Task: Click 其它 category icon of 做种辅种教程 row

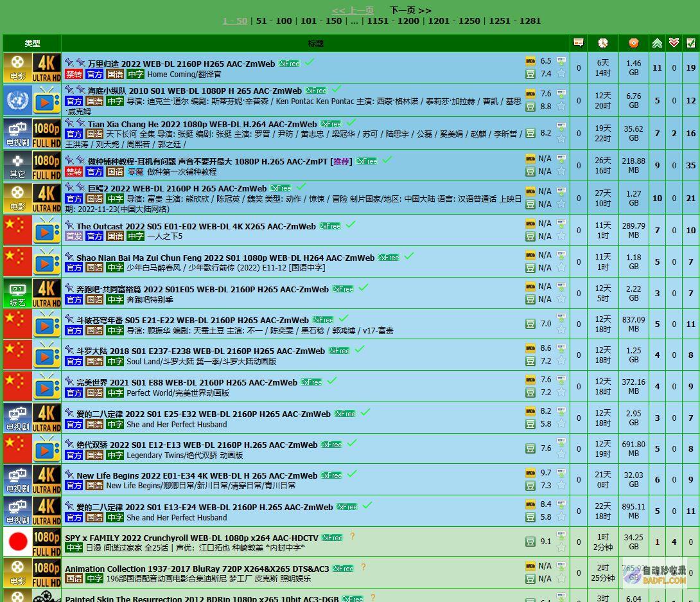Action: [x=17, y=165]
